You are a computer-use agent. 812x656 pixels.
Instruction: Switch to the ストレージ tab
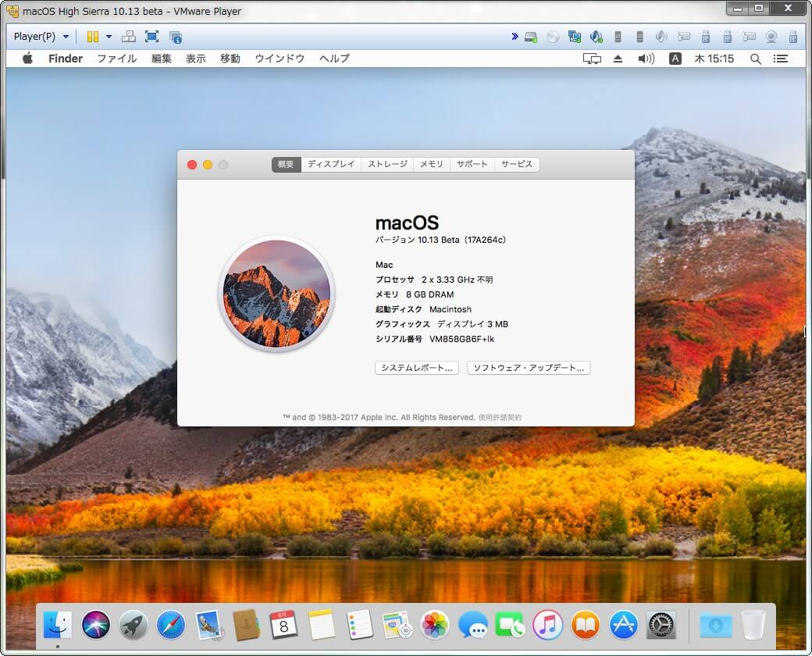point(387,164)
